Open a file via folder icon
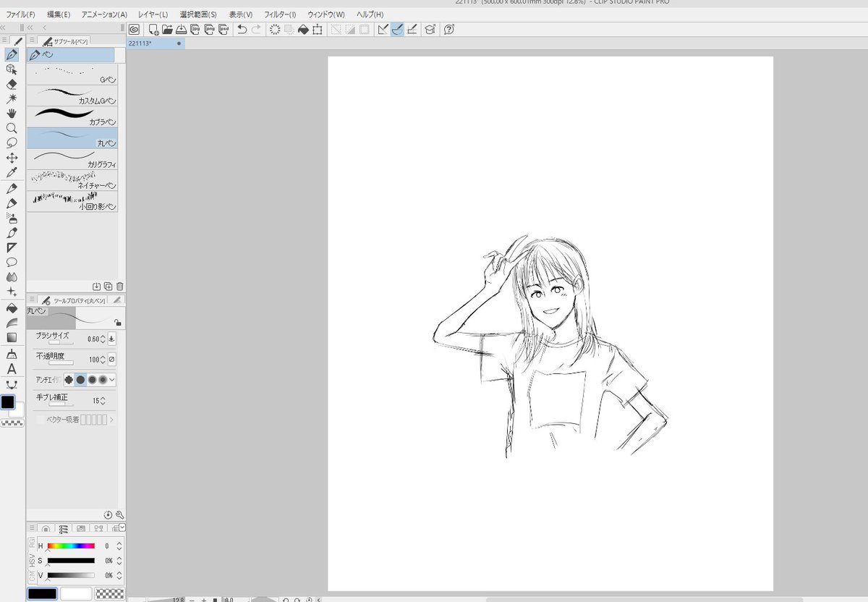This screenshot has width=868, height=602. (167, 30)
